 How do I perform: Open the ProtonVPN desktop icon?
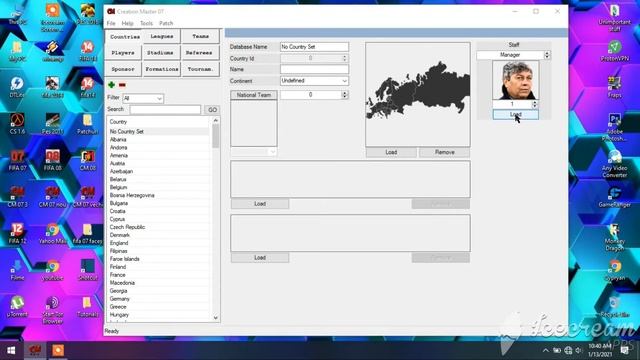[x=614, y=51]
